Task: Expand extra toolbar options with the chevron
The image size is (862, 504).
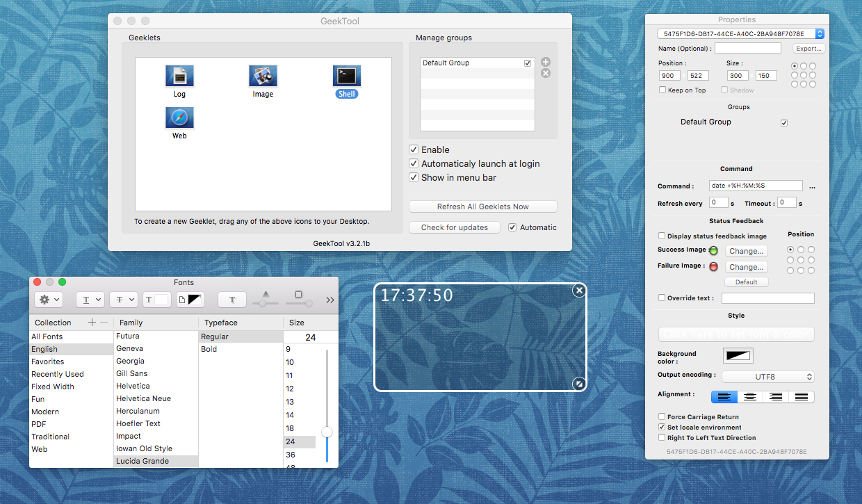Action: click(x=330, y=299)
